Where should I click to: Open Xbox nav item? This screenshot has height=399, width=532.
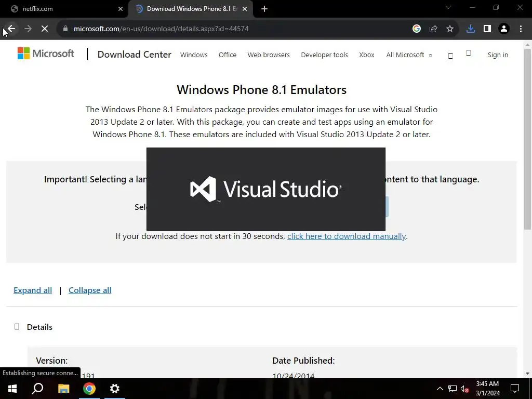[367, 55]
